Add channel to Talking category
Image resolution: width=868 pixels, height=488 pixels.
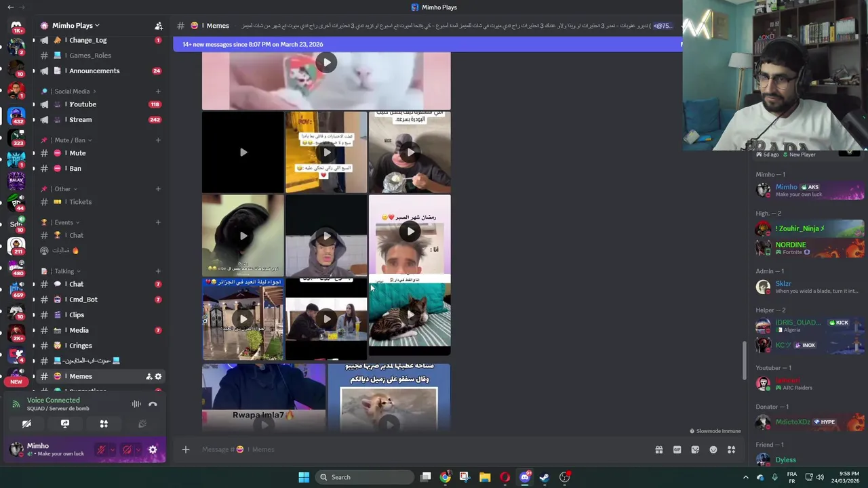coord(158,271)
